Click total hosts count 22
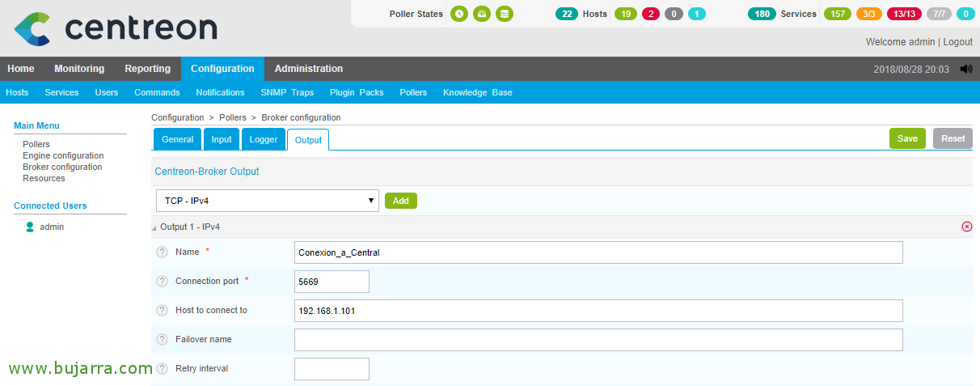The image size is (980, 386). pos(567,14)
